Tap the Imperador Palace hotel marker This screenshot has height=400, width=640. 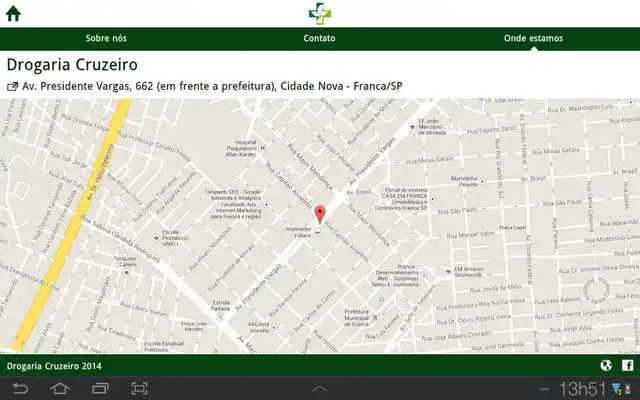coord(317,233)
